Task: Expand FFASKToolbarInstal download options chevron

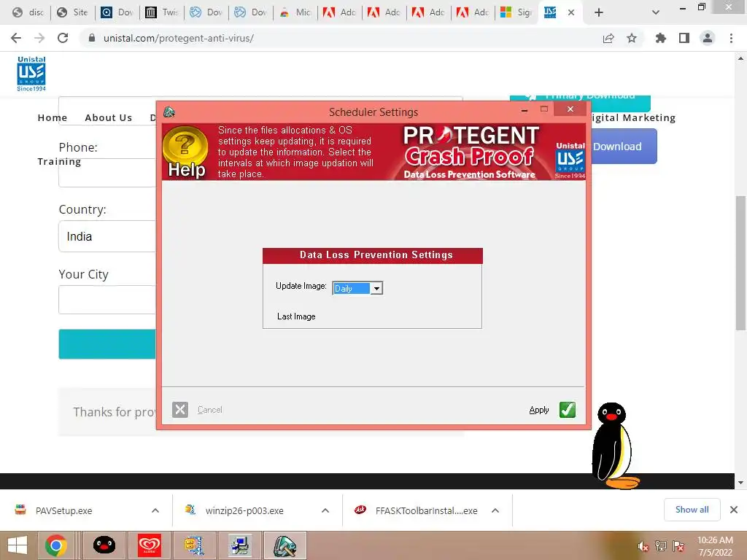Action: point(495,510)
